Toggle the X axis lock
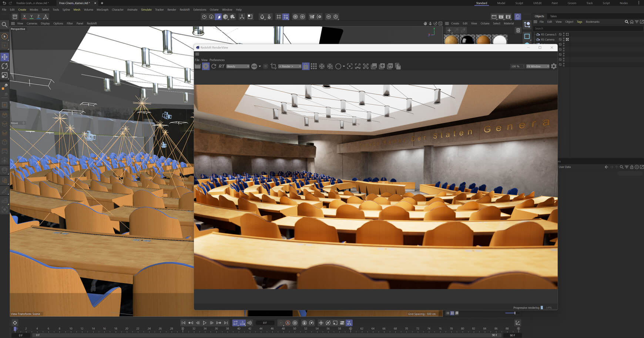The width and height of the screenshot is (644, 338). click(24, 17)
